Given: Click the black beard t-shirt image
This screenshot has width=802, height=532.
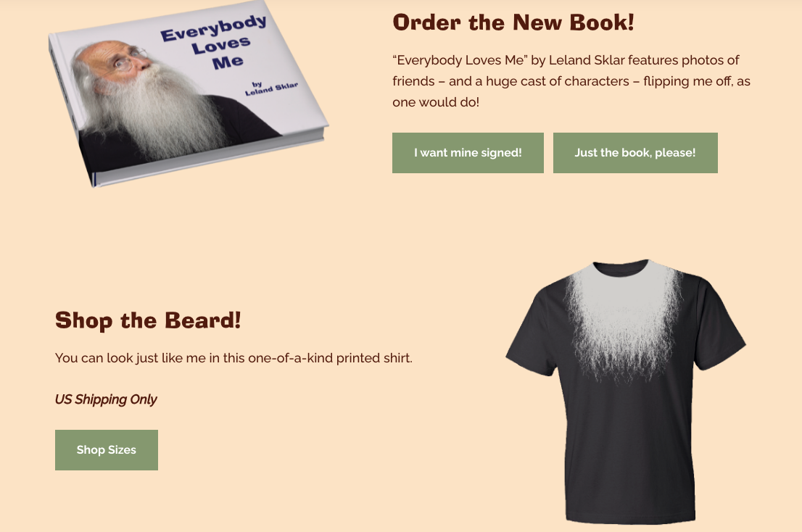Looking at the screenshot, I should [x=626, y=391].
